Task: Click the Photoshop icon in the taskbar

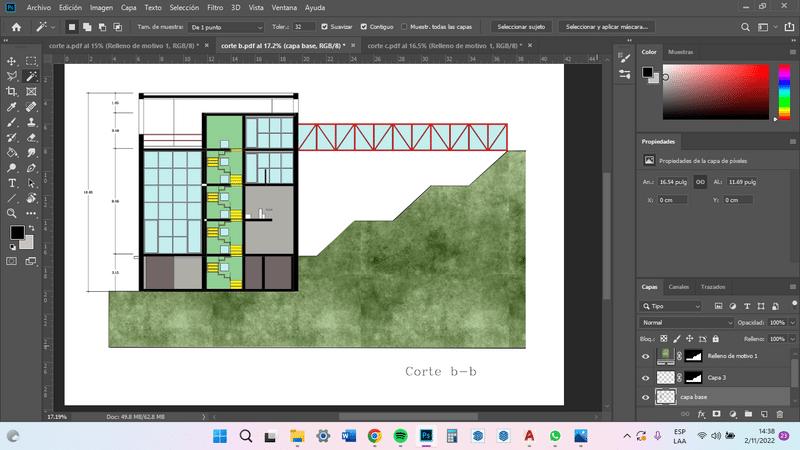Action: tap(426, 436)
